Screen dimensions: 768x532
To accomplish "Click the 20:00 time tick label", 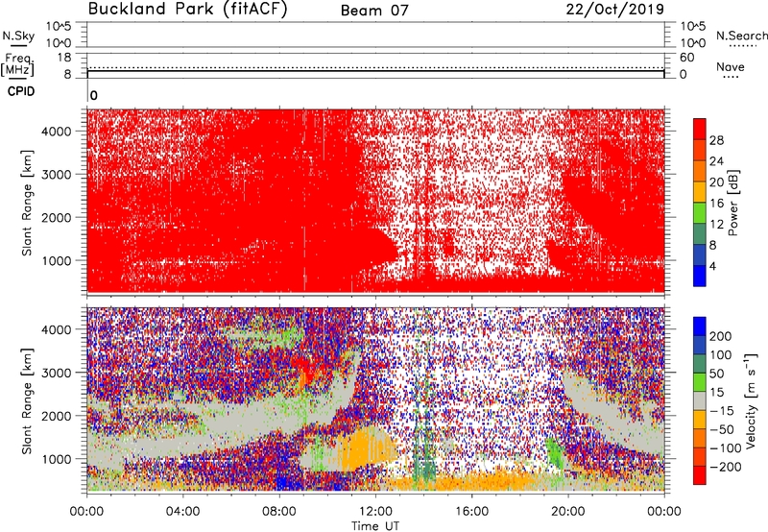I will 568,512.
